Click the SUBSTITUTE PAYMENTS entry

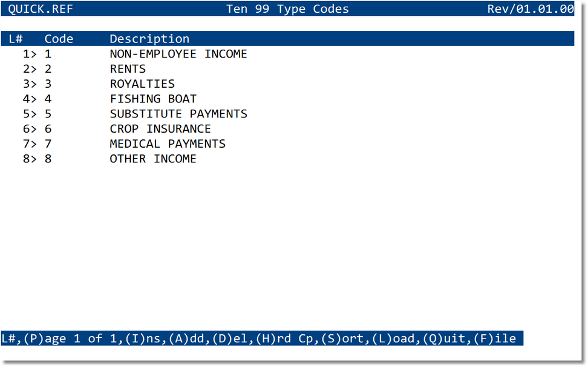coord(178,114)
